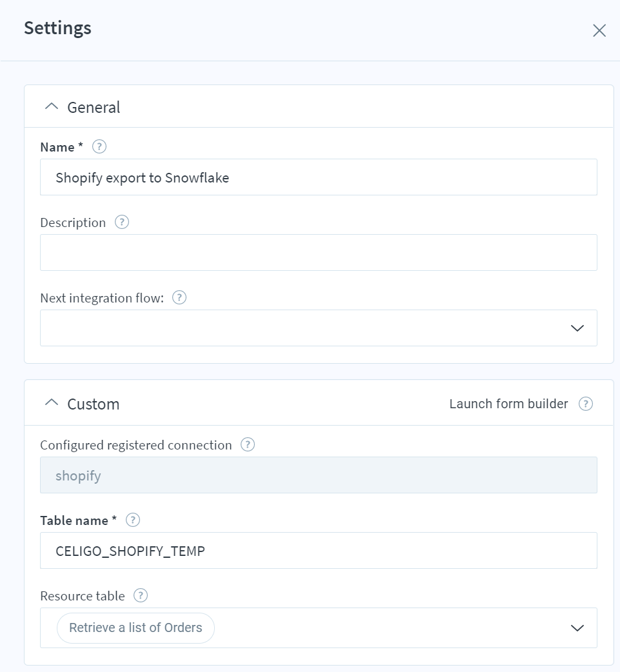Show Table name help tooltip
The image size is (620, 672).
click(x=132, y=520)
